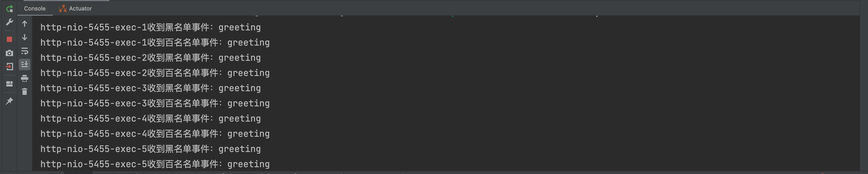The width and height of the screenshot is (868, 174).
Task: Toggle the pin tab icon
Action: 9,101
